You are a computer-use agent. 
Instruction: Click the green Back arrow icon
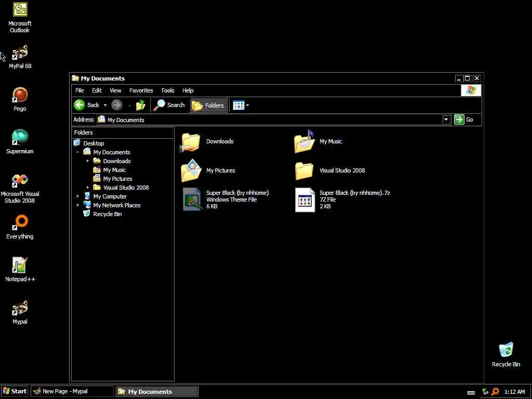[x=79, y=105]
